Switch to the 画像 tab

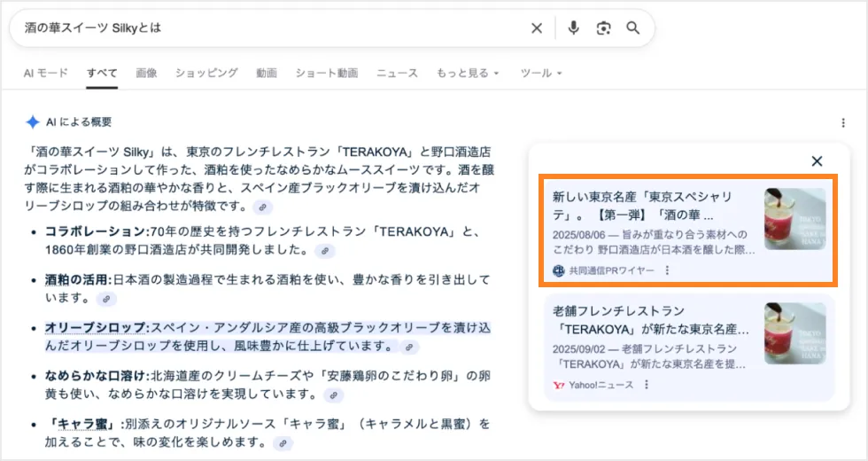pos(146,73)
